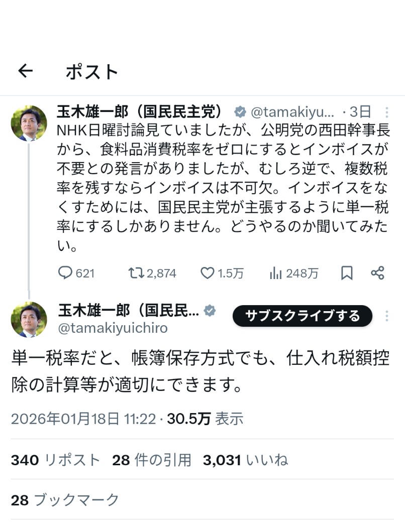Open first post's three-dot menu
The height and width of the screenshot is (532, 405).
click(x=386, y=112)
